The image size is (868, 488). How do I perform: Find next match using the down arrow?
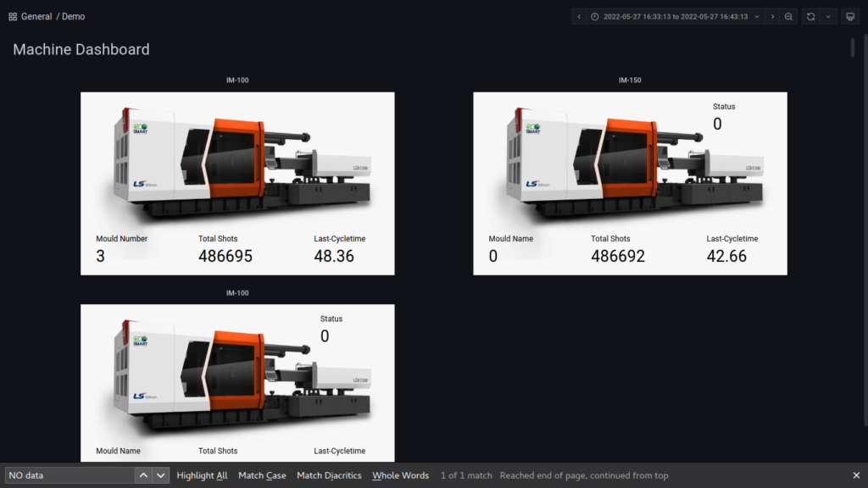[159, 475]
